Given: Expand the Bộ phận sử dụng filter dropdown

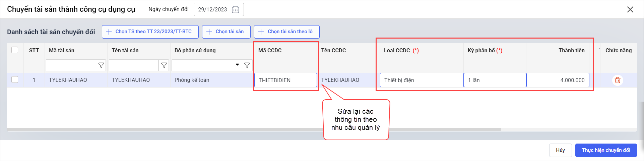Looking at the screenshot, I should pyautogui.click(x=237, y=65).
